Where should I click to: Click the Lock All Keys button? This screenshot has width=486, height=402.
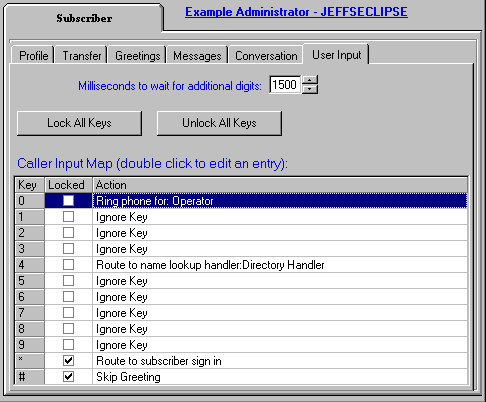click(79, 123)
